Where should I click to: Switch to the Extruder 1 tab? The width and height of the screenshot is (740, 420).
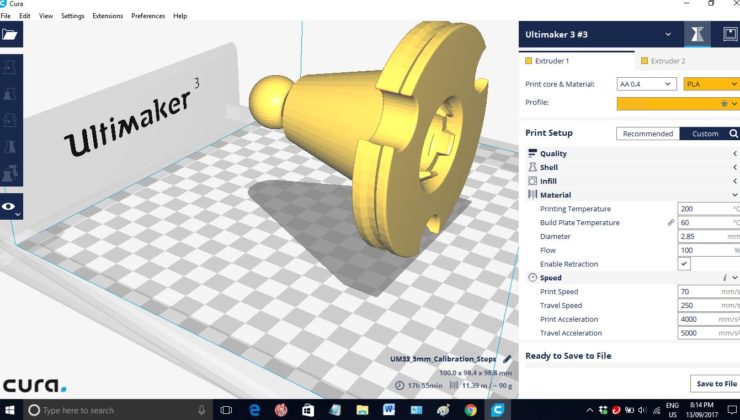577,60
